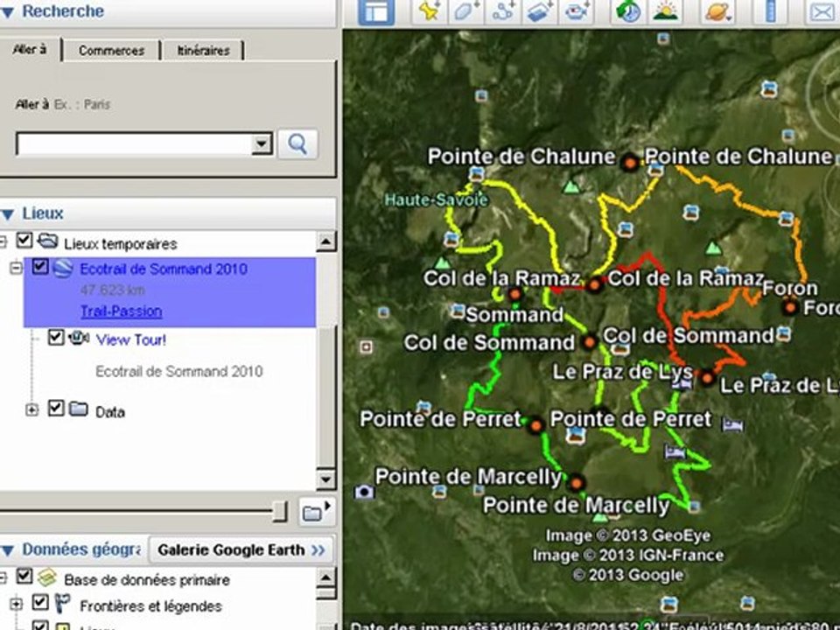The image size is (840, 630).
Task: Click the Frontières et légendes label
Action: [150, 606]
